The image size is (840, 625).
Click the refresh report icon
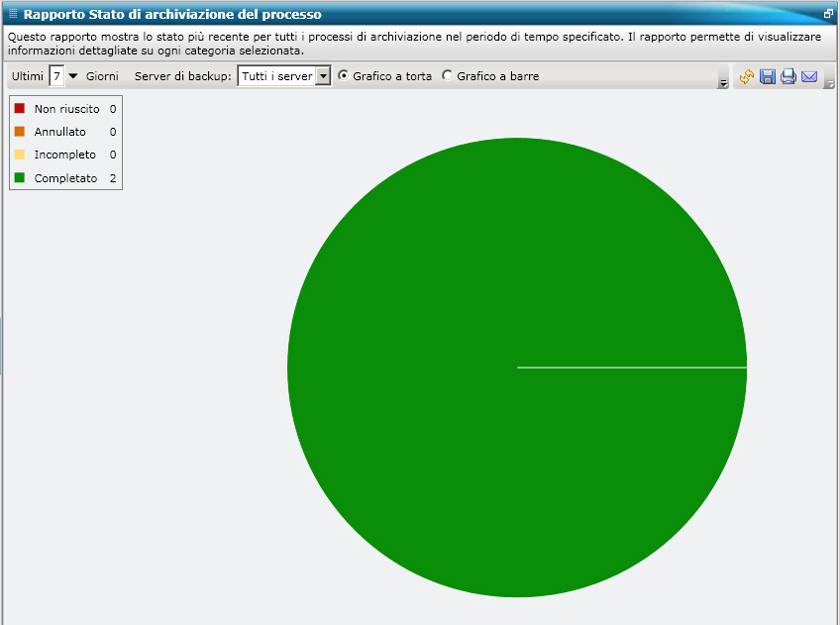(747, 76)
